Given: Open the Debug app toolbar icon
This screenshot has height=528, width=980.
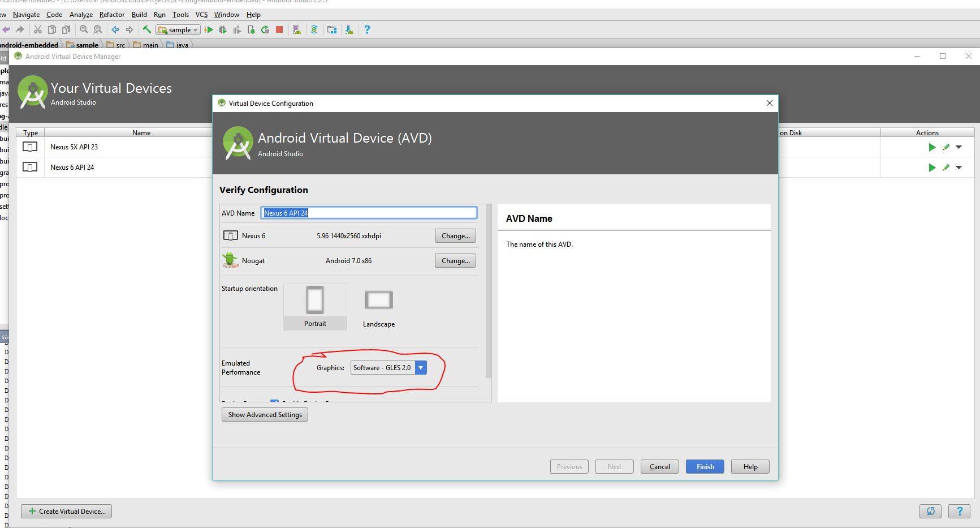Looking at the screenshot, I should 222,29.
